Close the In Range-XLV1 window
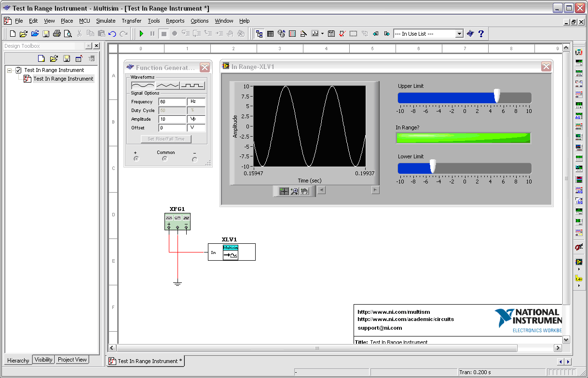The height and width of the screenshot is (378, 588). pos(546,67)
